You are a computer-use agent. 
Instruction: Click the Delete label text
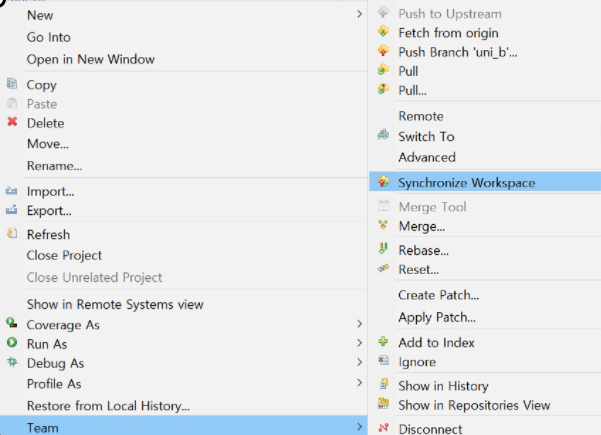(46, 123)
